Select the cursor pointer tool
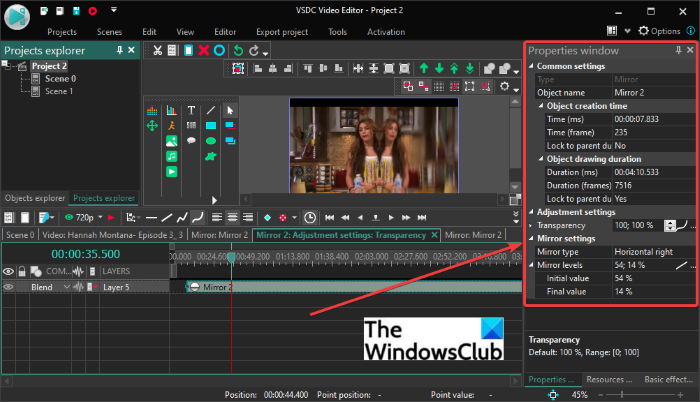This screenshot has height=402, width=700. [230, 110]
